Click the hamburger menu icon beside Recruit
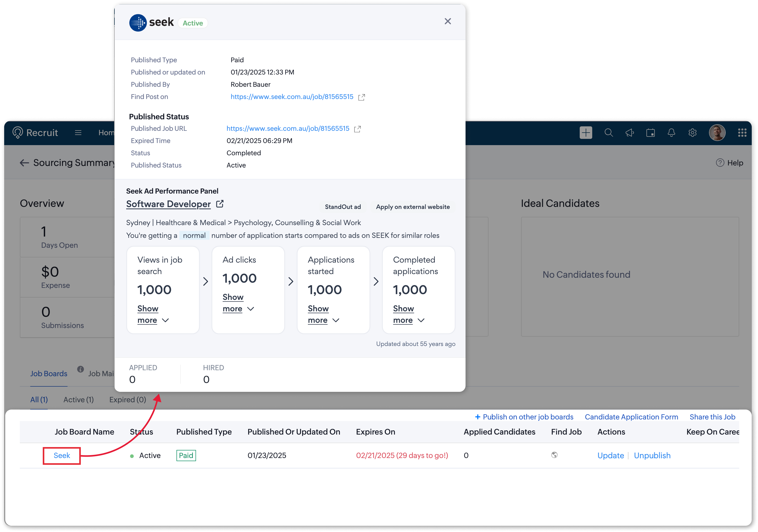 pos(78,133)
